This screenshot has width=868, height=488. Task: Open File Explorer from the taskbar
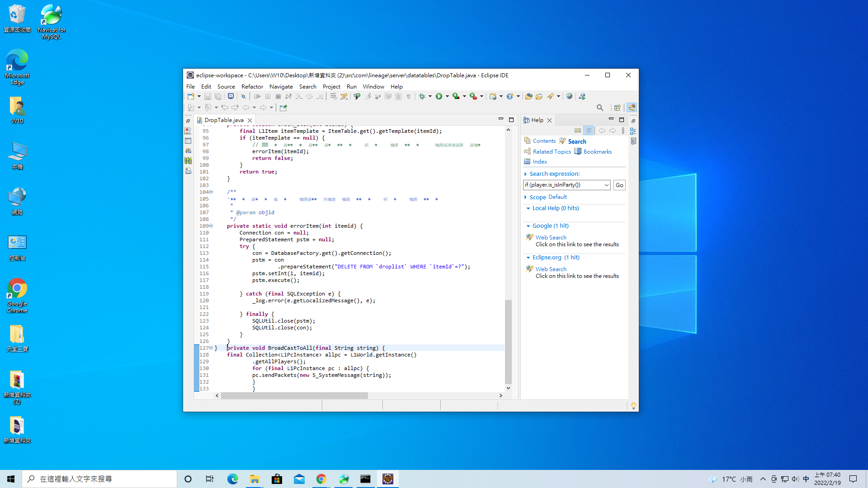click(x=255, y=479)
